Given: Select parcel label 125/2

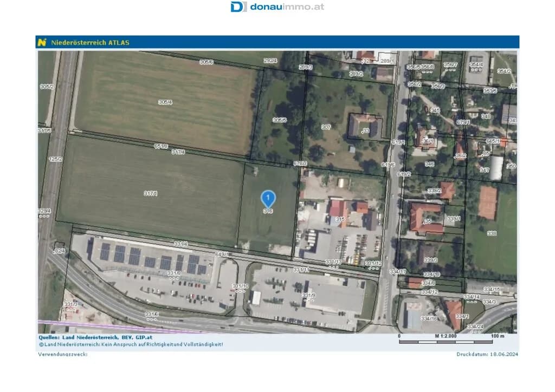Looking at the screenshot, I should 55,159.
